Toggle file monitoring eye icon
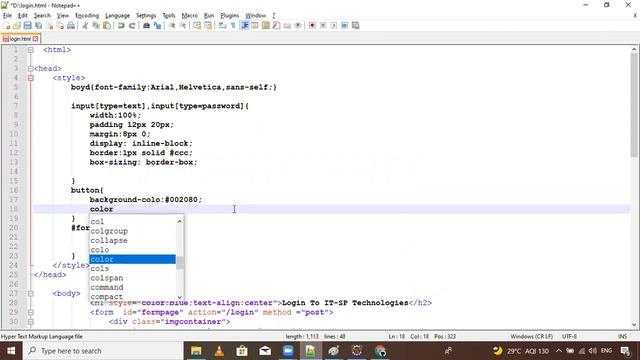This screenshot has height=360, width=640. 298,25
